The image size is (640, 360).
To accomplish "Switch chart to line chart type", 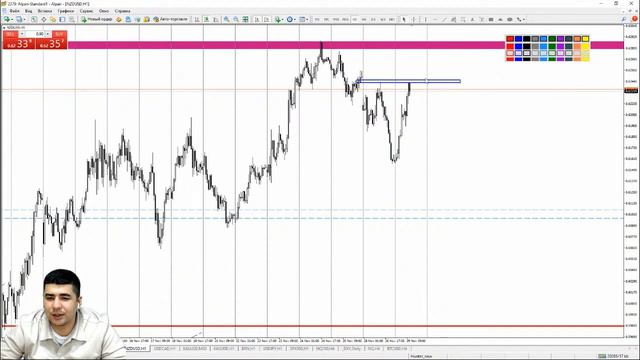I will click(x=216, y=19).
